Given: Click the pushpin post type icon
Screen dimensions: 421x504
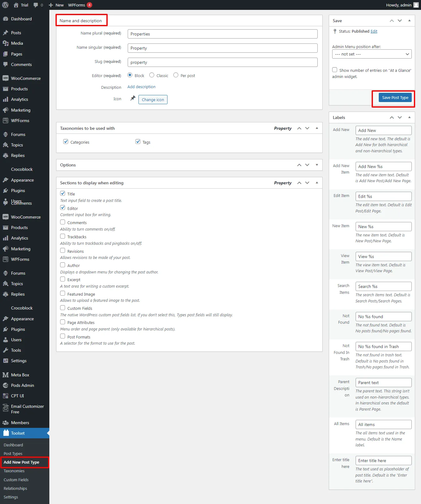Looking at the screenshot, I should (x=133, y=98).
